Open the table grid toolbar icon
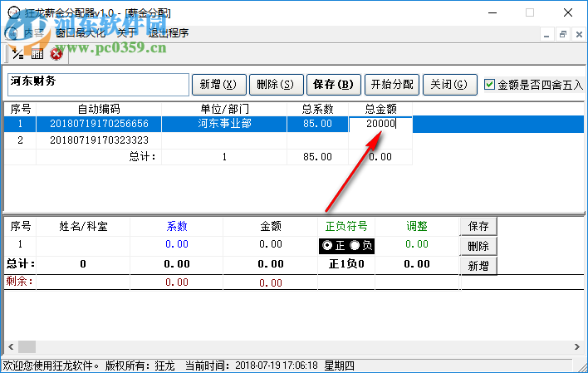588x373 pixels. coord(37,54)
